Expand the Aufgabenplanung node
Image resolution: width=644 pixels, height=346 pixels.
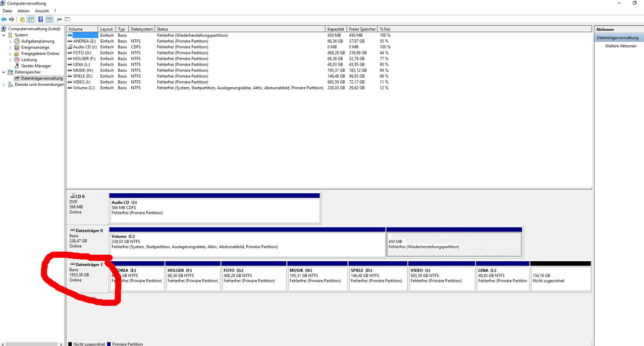click(10, 41)
